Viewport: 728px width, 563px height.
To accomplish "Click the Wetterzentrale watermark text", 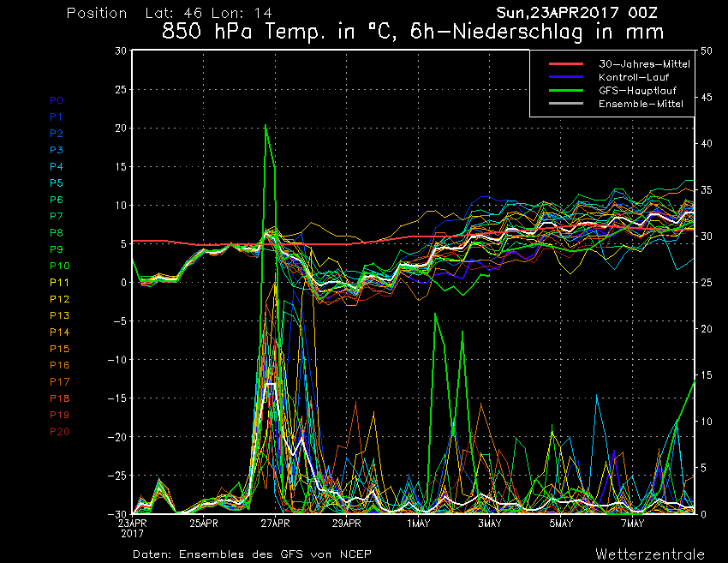I will [650, 554].
